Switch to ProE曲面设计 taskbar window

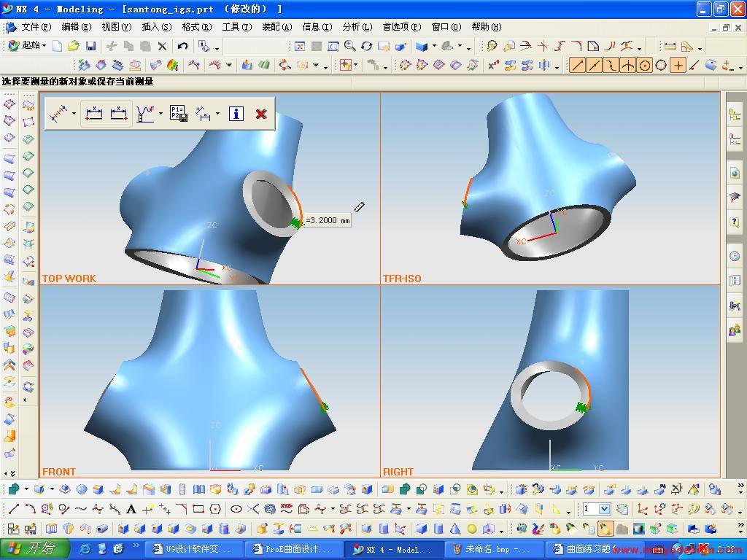(294, 549)
